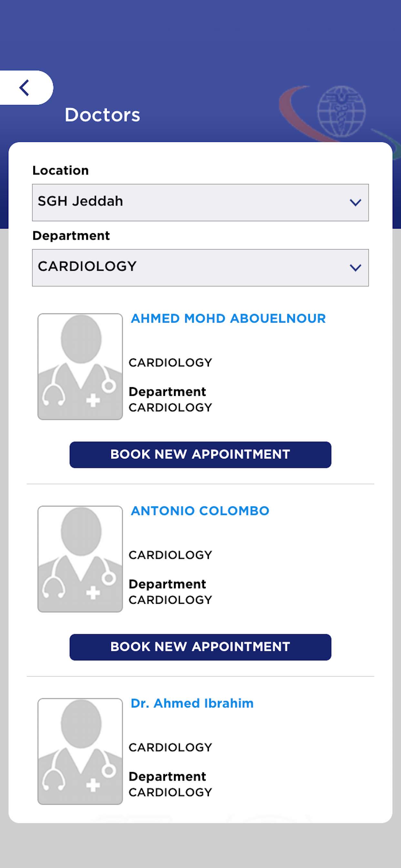401x868 pixels.
Task: Select the Department heading in Antonio Colombo's card
Action: [x=167, y=584]
